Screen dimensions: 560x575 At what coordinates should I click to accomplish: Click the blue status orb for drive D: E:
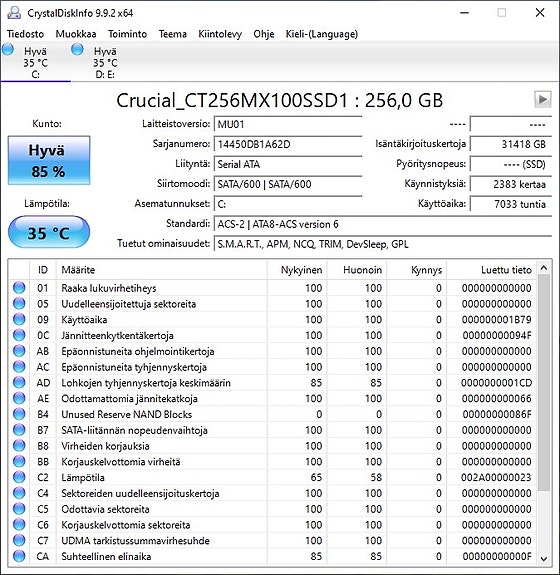pyautogui.click(x=77, y=49)
